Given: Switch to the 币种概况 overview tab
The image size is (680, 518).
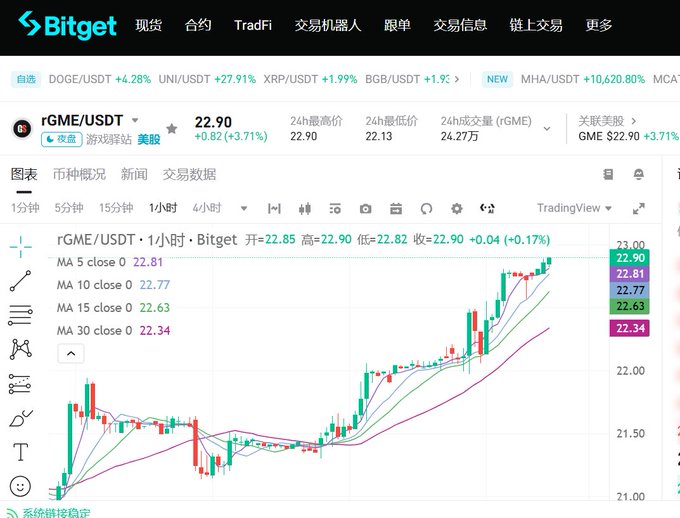Looking at the screenshot, I should tap(79, 174).
